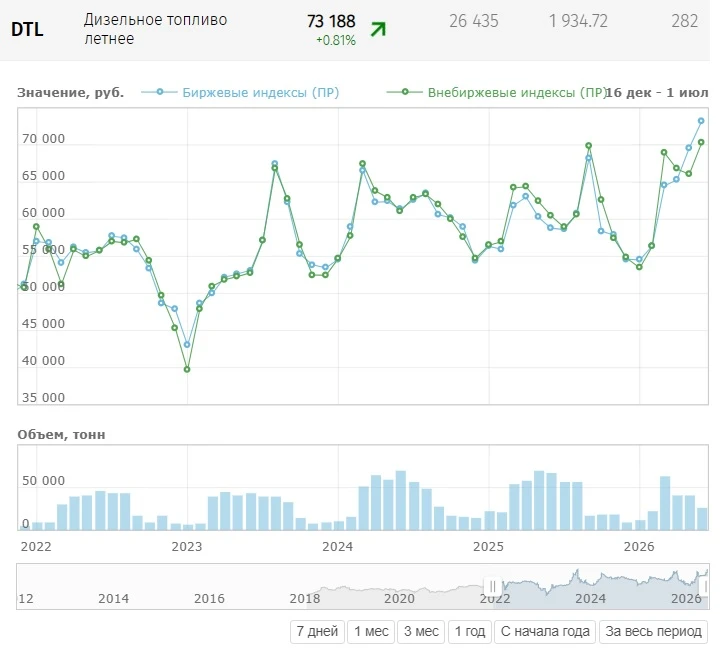The height and width of the screenshot is (649, 720).
Task: Click the 2024 label on the volume axis
Action: pyautogui.click(x=338, y=547)
